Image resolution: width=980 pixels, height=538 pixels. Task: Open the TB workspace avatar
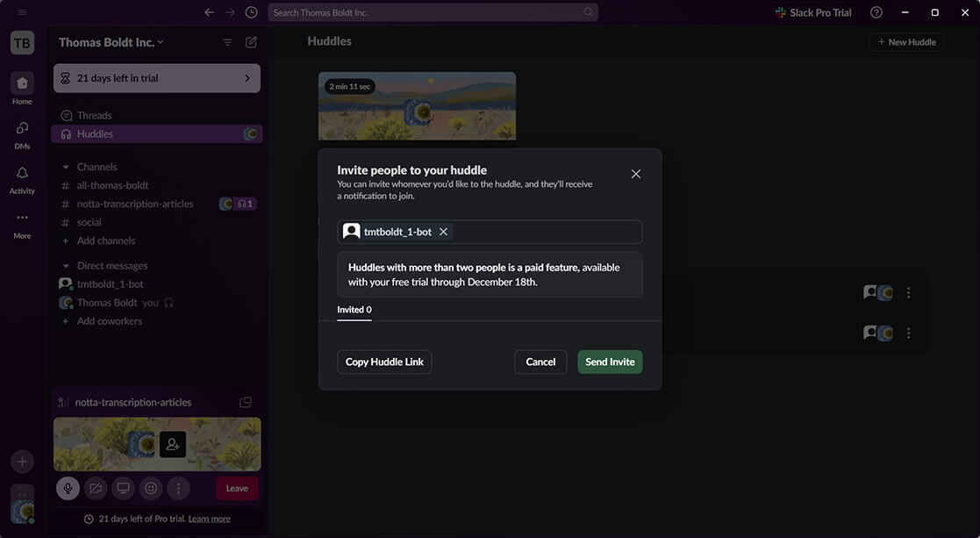(x=23, y=43)
